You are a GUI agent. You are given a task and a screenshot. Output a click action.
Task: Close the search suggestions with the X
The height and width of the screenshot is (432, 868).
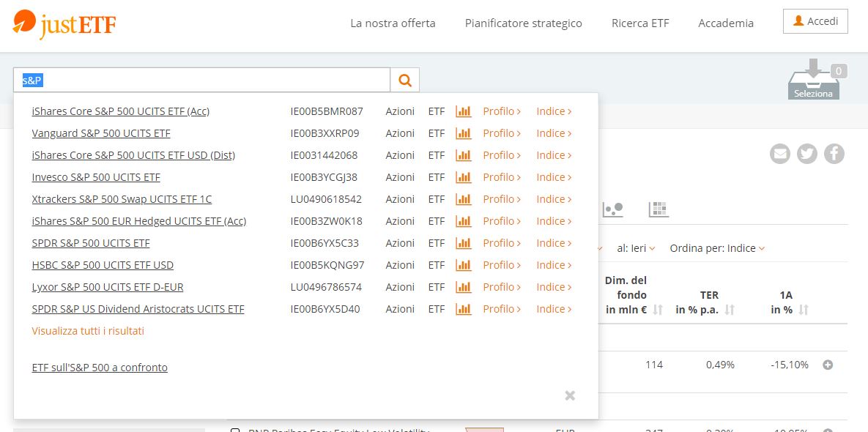pos(570,395)
